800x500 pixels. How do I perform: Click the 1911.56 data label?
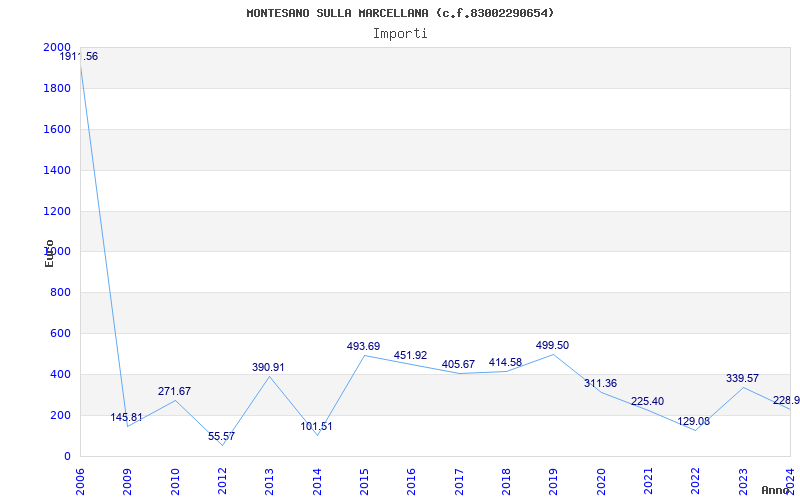coord(79,57)
